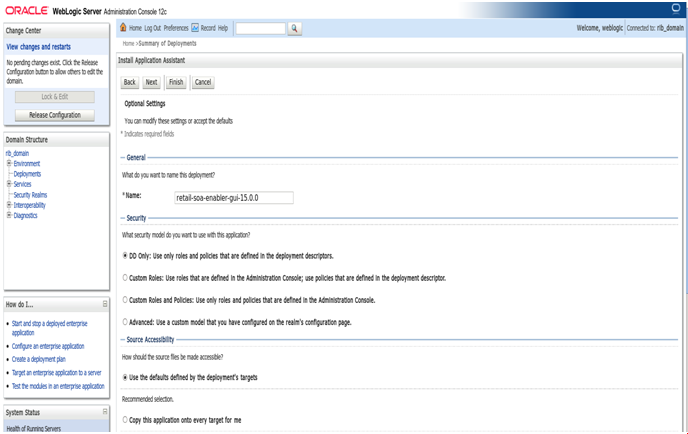Click Connected to: rib_domain text
The height and width of the screenshot is (434, 688).
point(655,28)
